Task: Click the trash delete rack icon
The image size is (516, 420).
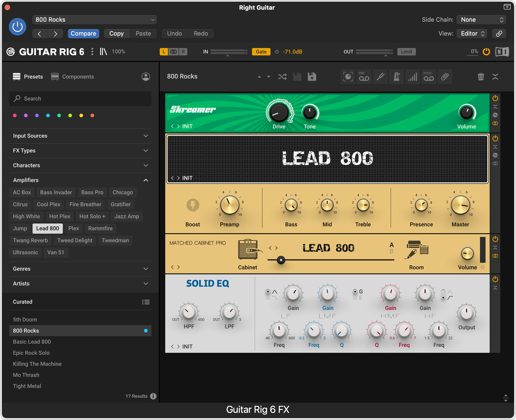Action: [x=481, y=77]
